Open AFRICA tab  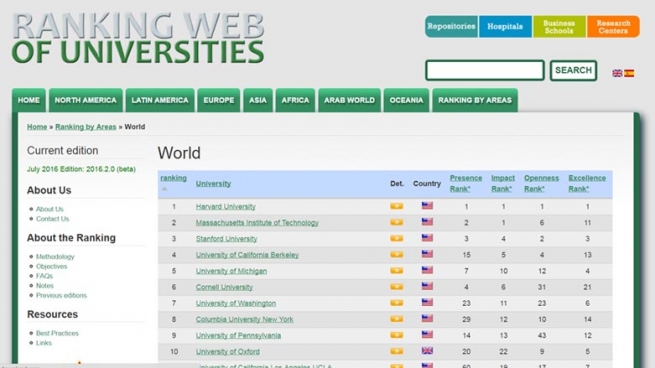click(295, 100)
